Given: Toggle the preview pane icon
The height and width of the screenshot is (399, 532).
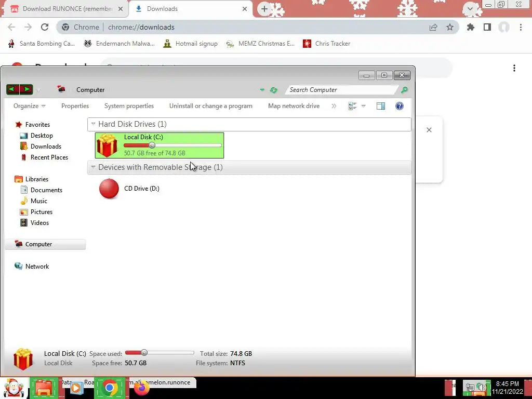Looking at the screenshot, I should pyautogui.click(x=381, y=106).
